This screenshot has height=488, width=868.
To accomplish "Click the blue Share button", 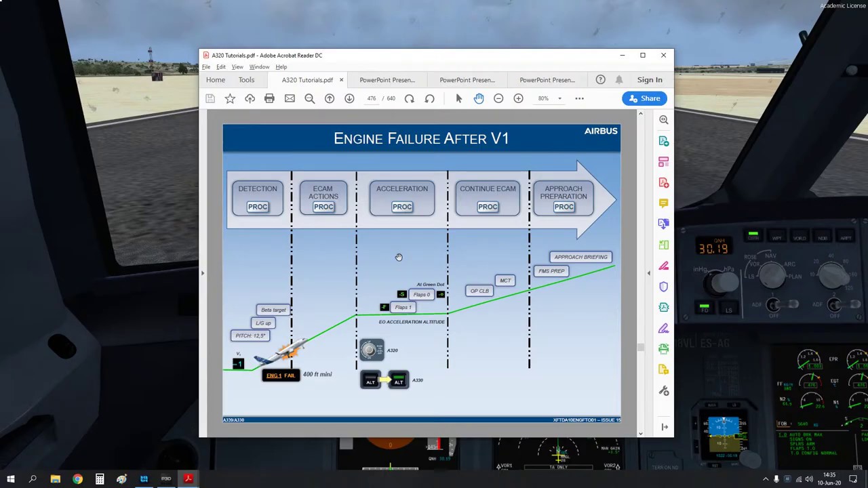I will tap(644, 98).
